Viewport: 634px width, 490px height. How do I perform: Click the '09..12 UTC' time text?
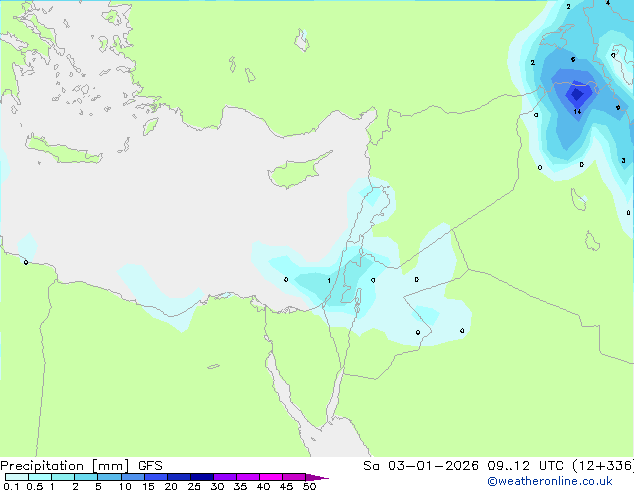526,466
